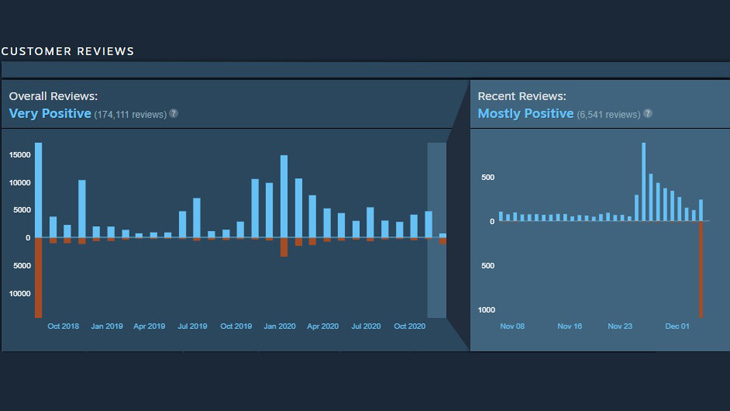The image size is (730, 411).
Task: Click the 15000 value on overall chart axis
Action: (x=20, y=155)
